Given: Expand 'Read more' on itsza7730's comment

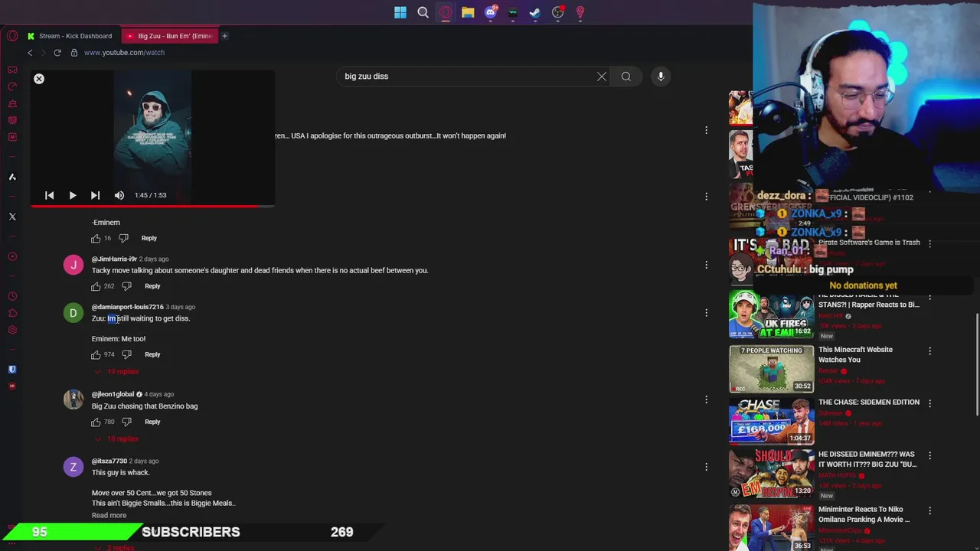Looking at the screenshot, I should (x=109, y=515).
